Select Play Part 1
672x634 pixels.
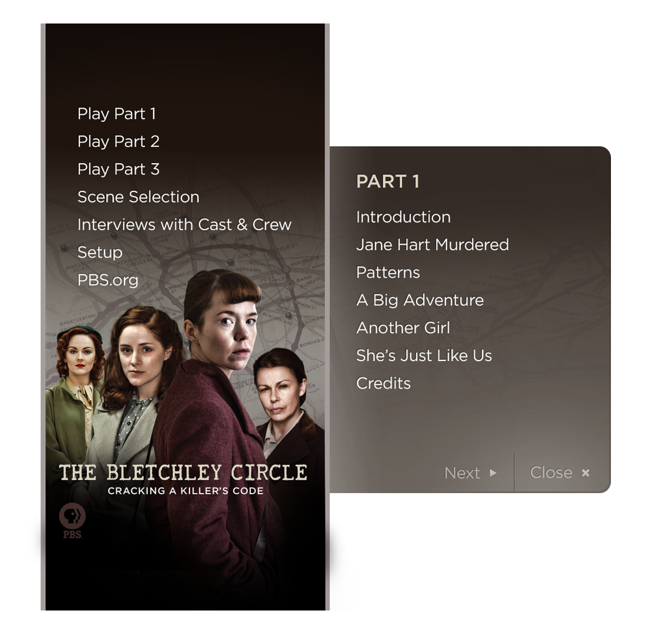(117, 114)
